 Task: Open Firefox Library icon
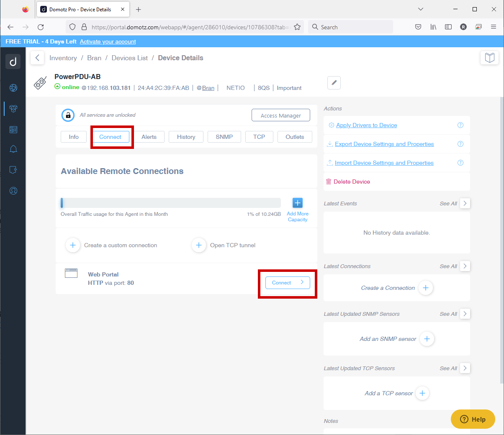click(x=433, y=27)
